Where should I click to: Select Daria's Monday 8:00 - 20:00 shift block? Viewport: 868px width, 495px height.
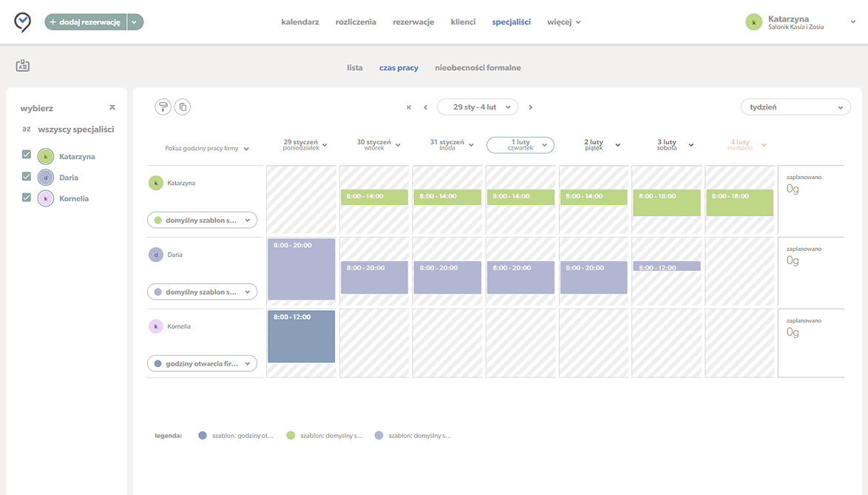pos(301,269)
